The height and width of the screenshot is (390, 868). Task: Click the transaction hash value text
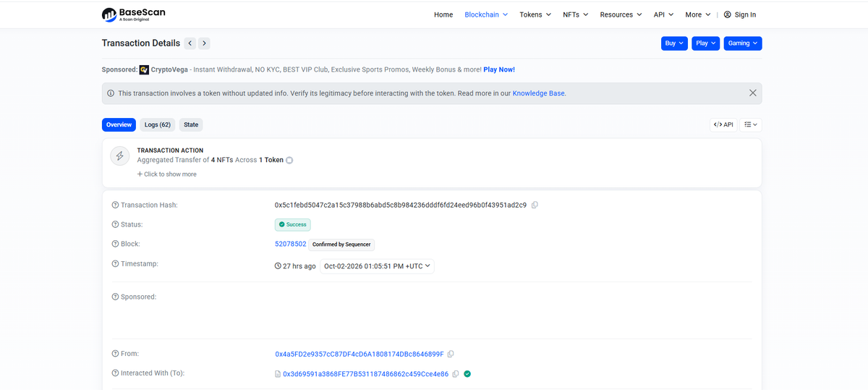401,205
